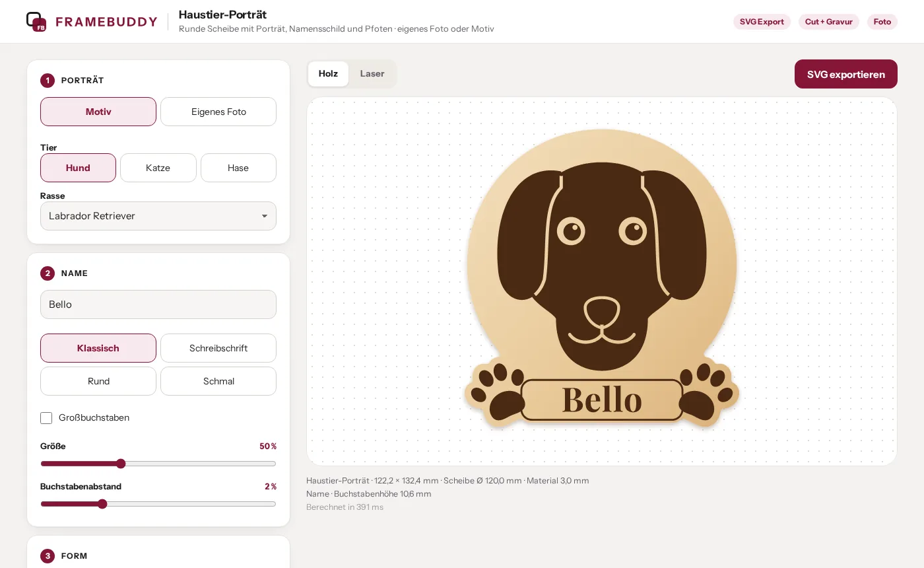Click the Buchstabenabstand slider handle

[x=102, y=504]
